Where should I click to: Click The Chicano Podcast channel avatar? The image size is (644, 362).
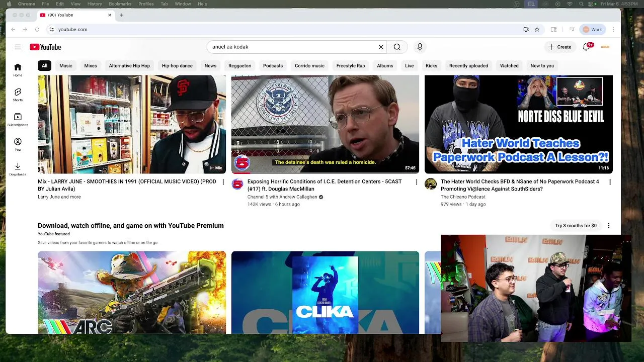(431, 184)
